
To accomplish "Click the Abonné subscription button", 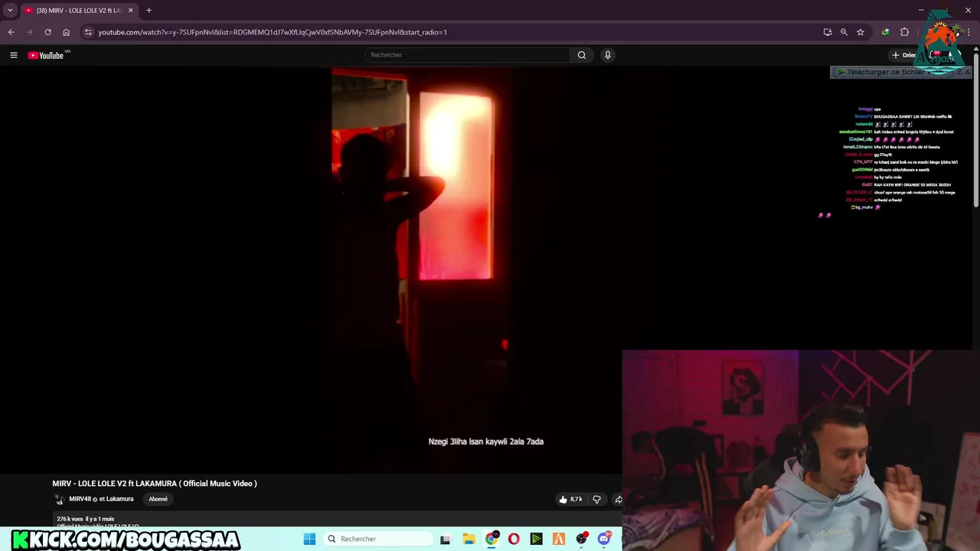I will click(x=158, y=499).
